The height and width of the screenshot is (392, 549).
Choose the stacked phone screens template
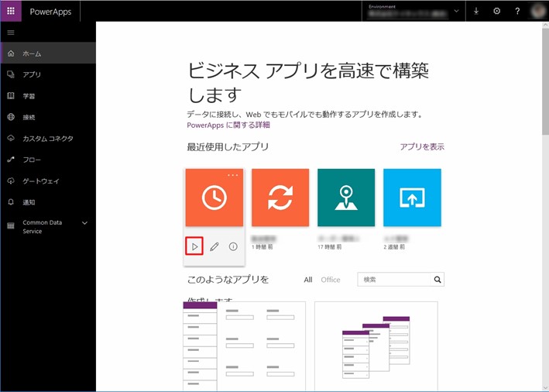pyautogui.click(x=376, y=346)
